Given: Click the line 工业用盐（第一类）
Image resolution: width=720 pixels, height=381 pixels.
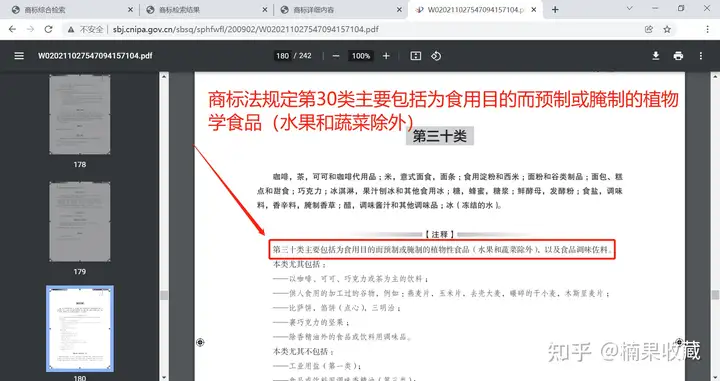Looking at the screenshot, I should tap(317, 366).
